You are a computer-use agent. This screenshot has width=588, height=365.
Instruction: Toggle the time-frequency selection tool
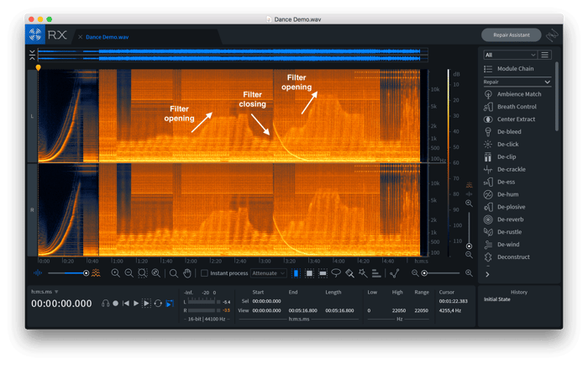tap(309, 273)
